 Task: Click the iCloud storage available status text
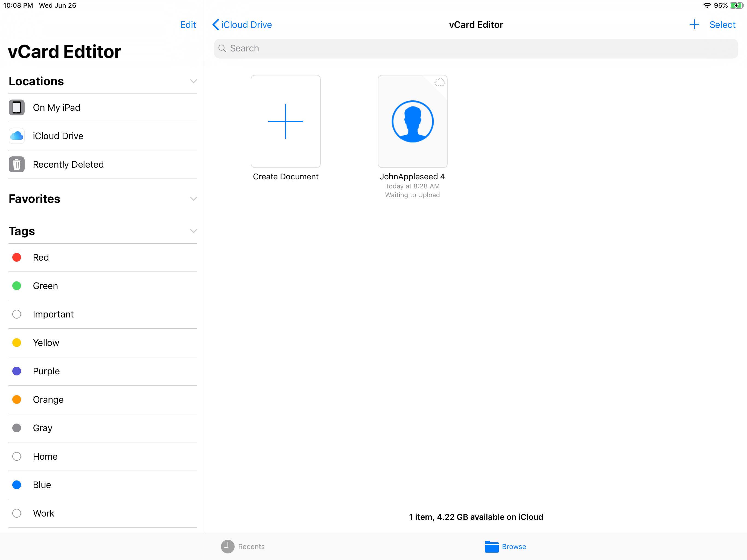pos(476,517)
